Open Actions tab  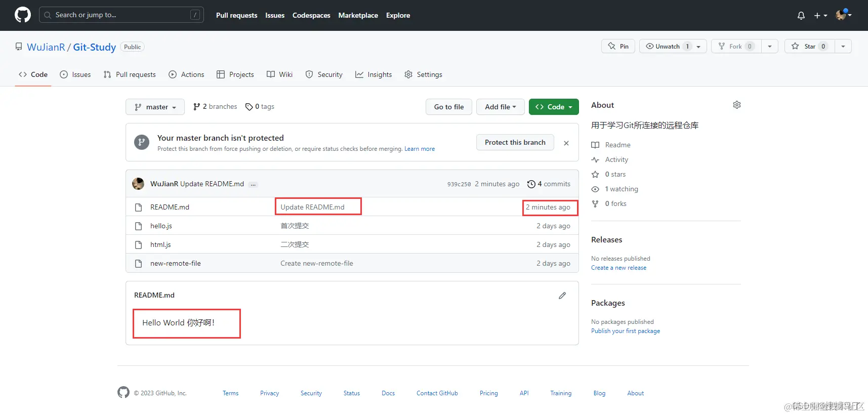[x=186, y=74]
